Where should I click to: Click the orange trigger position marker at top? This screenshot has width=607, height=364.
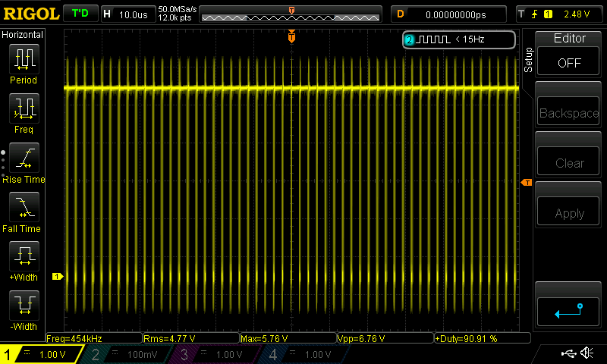(x=291, y=36)
